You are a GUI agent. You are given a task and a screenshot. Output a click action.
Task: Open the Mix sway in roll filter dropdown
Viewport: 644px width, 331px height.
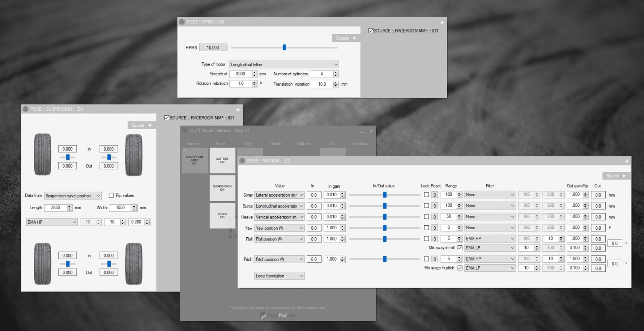[x=490, y=248]
